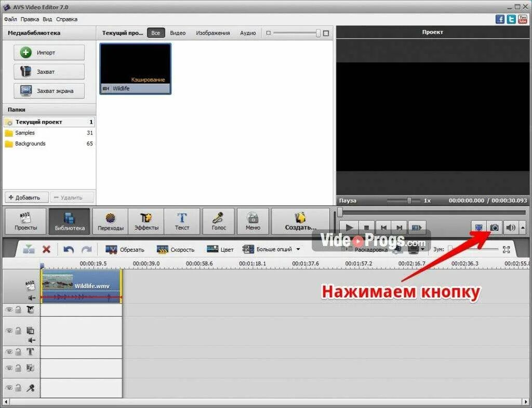
Task: Open the Переходы transitions section
Action: pyautogui.click(x=111, y=221)
